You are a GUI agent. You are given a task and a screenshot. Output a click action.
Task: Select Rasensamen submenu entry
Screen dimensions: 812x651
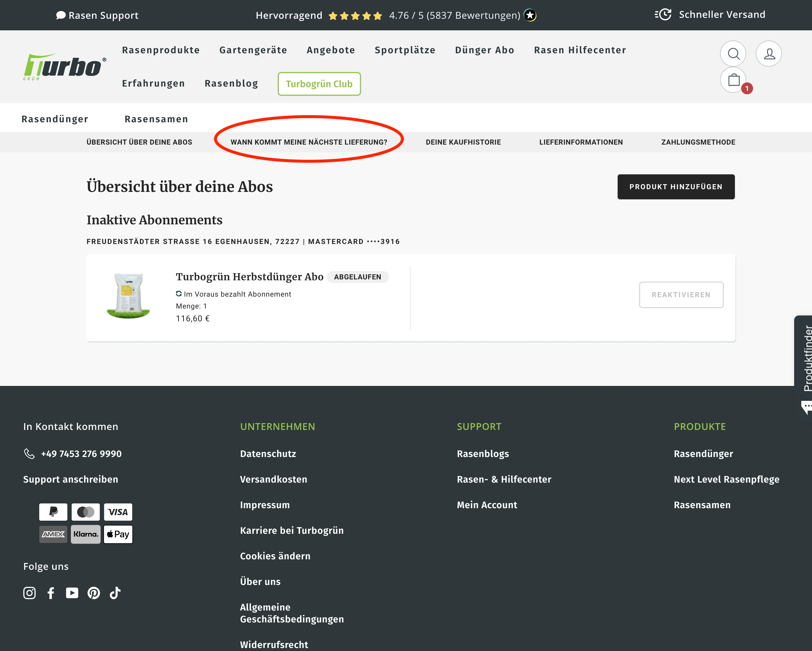pyautogui.click(x=156, y=119)
